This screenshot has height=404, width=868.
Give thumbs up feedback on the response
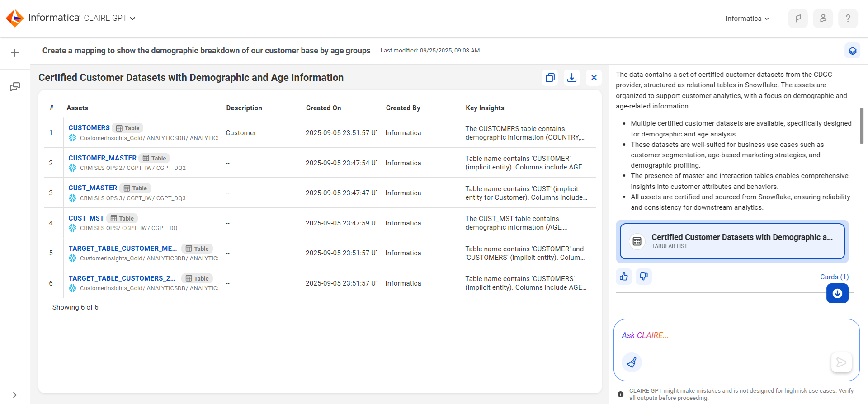pos(624,277)
